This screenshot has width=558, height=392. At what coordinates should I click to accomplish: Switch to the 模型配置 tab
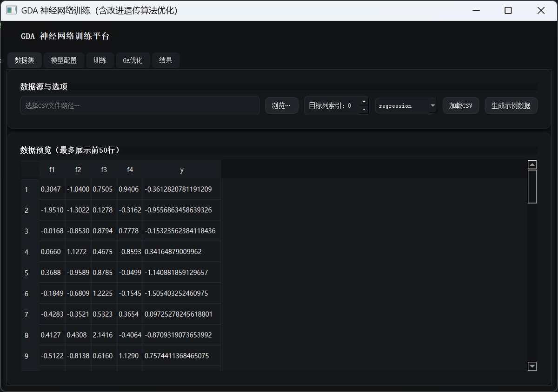[64, 60]
